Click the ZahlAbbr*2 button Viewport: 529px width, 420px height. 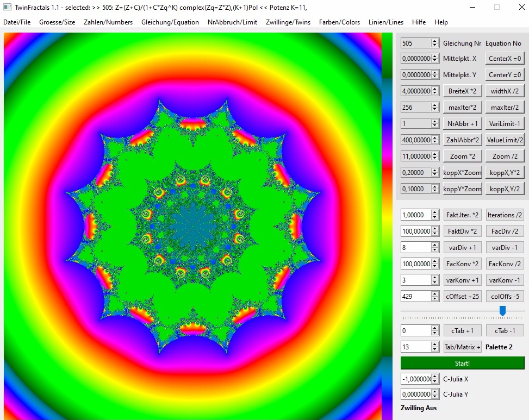pyautogui.click(x=462, y=140)
